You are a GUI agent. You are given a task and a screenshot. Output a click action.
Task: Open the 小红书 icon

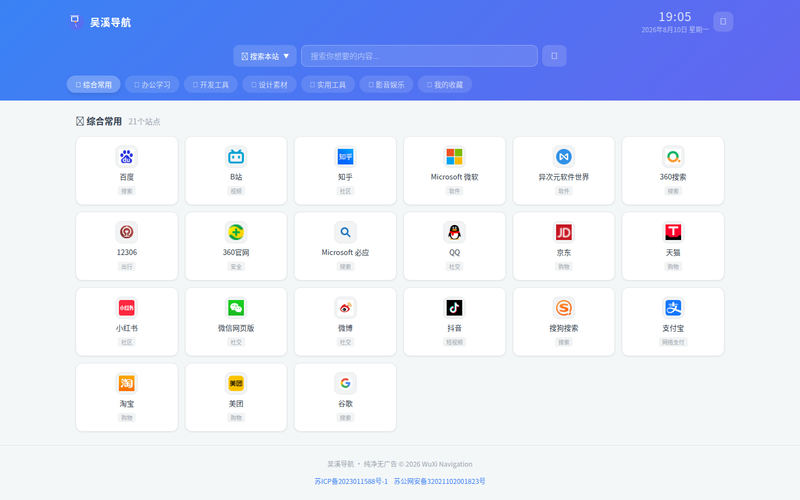pyautogui.click(x=127, y=308)
